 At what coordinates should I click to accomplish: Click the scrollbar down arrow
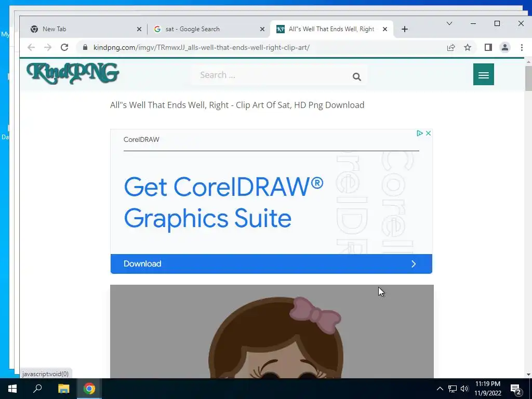click(x=528, y=375)
